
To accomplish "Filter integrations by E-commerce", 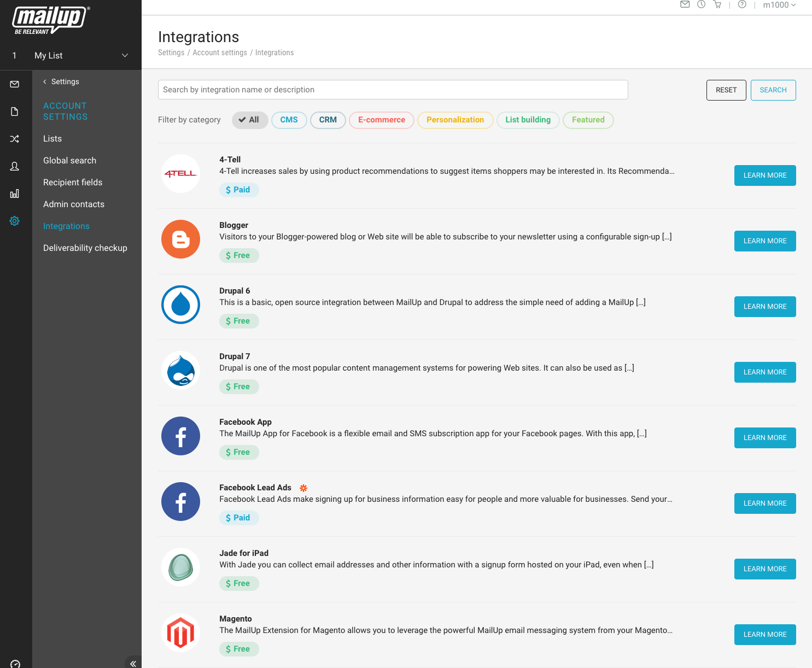I will 382,120.
